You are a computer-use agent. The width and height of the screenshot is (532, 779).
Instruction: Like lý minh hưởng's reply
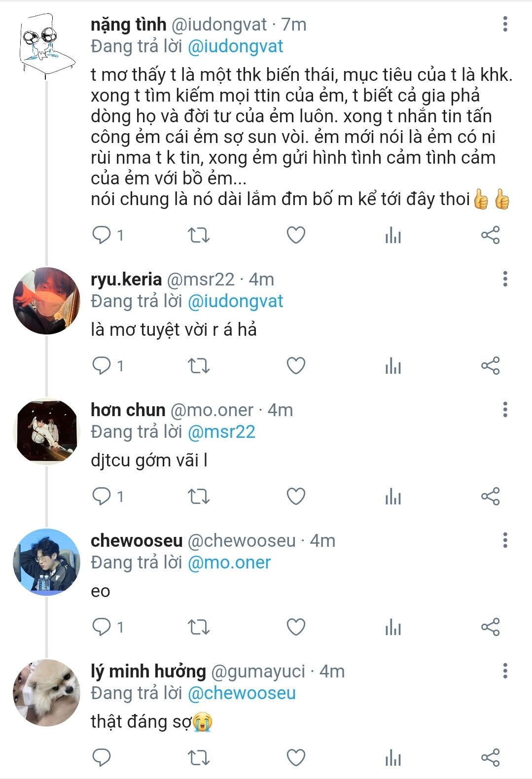tap(296, 758)
